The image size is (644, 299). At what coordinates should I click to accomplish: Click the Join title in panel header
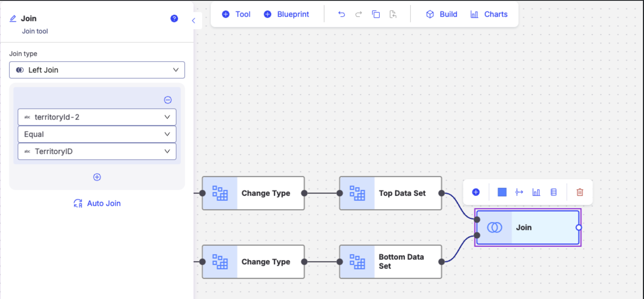[x=29, y=18]
